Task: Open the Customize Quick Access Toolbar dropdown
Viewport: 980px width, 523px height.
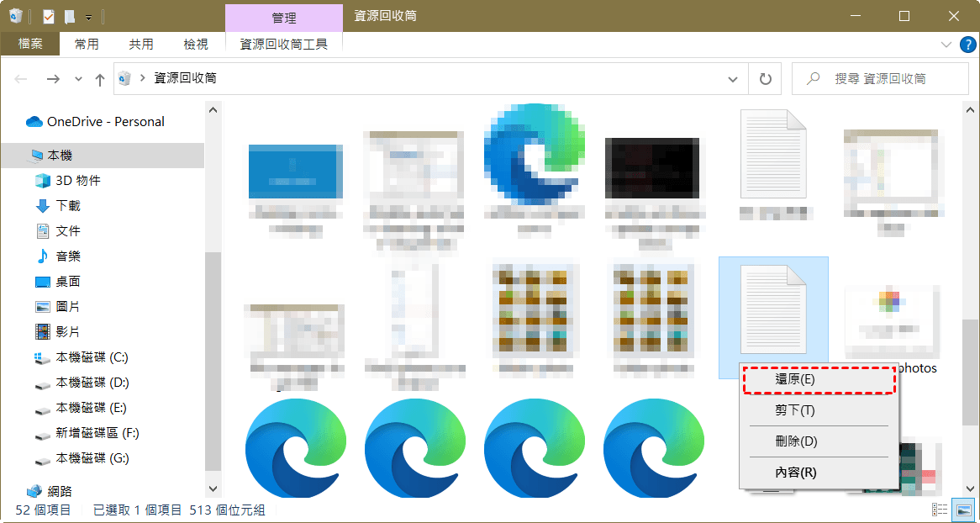Action: point(89,17)
